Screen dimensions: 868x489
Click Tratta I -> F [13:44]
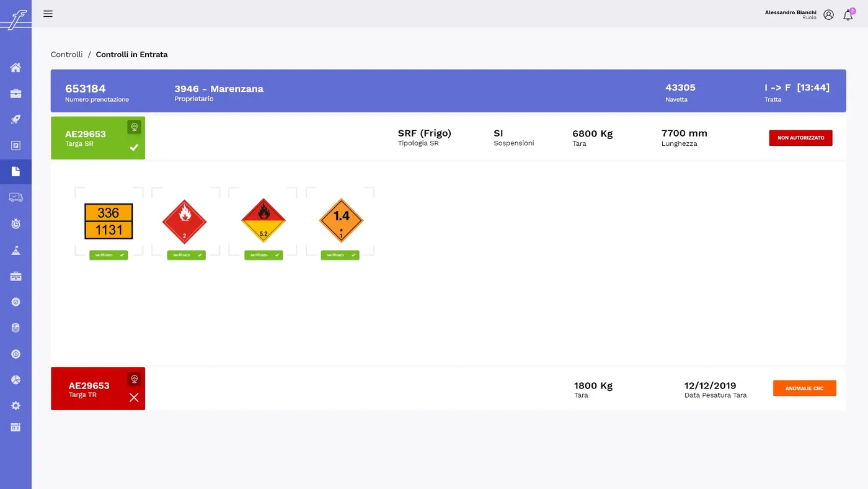pyautogui.click(x=797, y=87)
